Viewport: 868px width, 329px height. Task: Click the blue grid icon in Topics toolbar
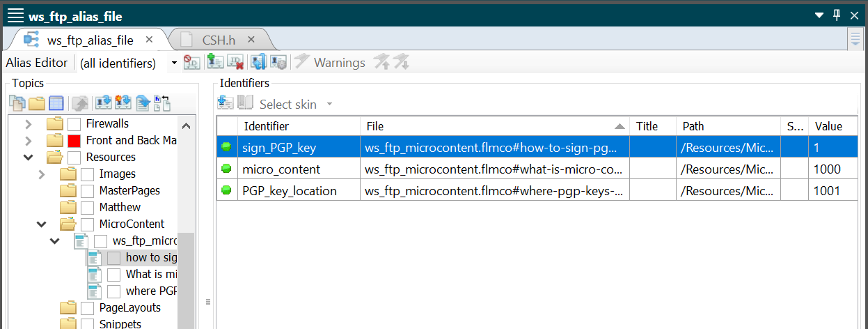pyautogui.click(x=56, y=104)
